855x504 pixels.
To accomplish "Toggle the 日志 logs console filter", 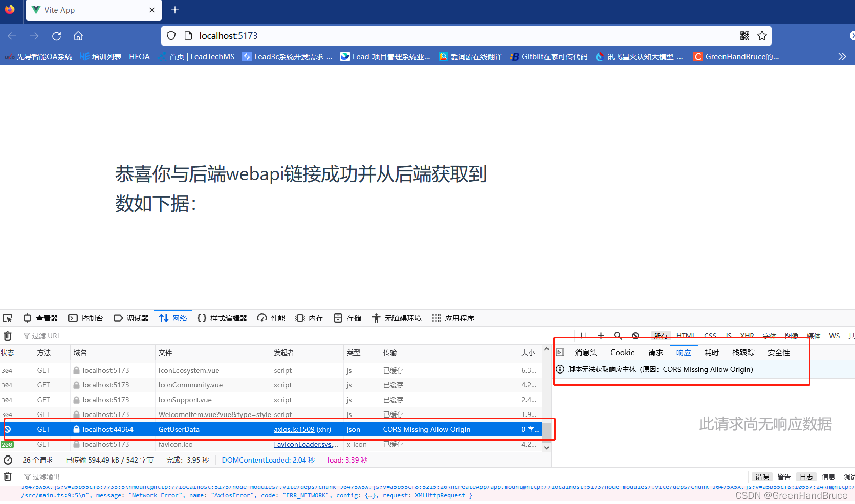I will point(806,477).
